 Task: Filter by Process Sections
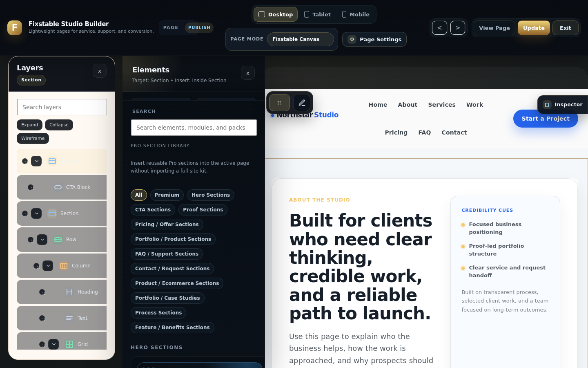pos(158,313)
